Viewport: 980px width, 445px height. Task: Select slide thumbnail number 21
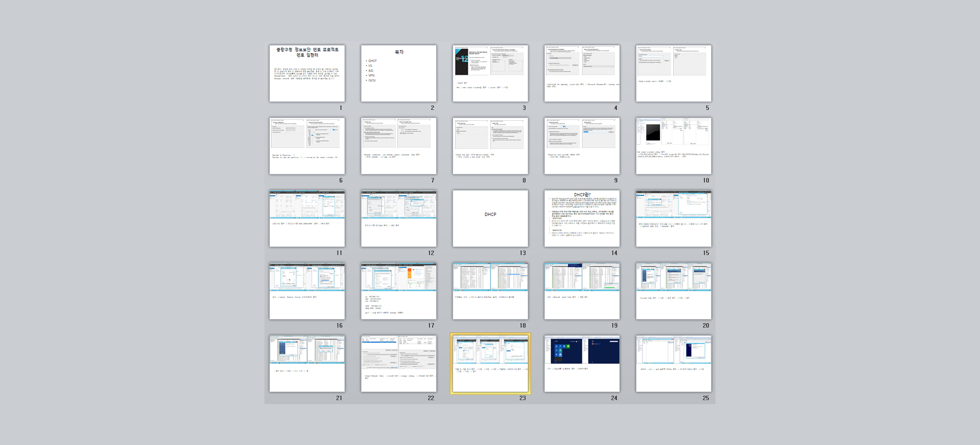307,363
